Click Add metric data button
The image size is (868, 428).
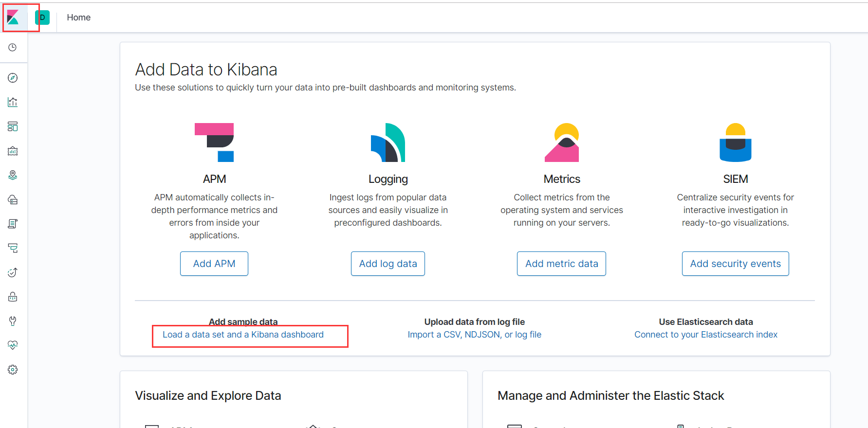pyautogui.click(x=561, y=264)
